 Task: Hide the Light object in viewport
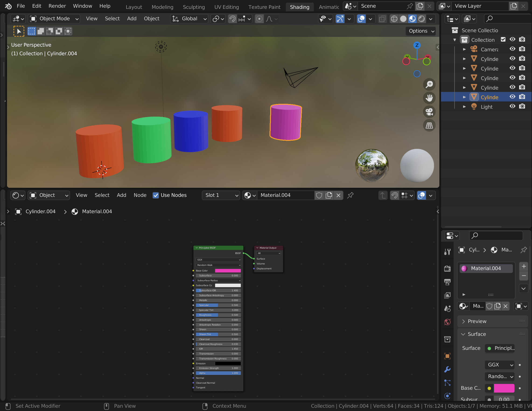(512, 106)
